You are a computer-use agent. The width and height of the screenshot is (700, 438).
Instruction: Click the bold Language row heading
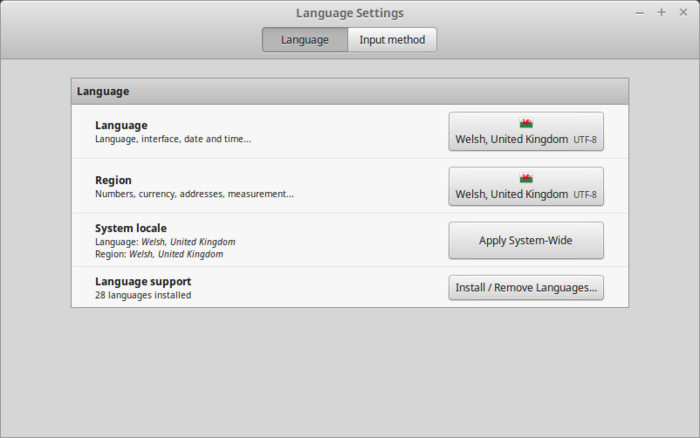click(x=121, y=125)
